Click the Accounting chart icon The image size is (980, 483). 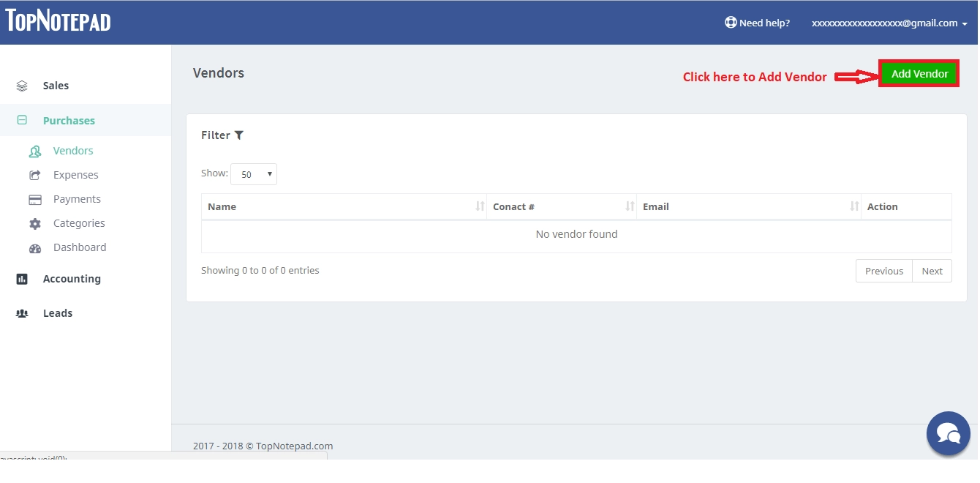(22, 279)
